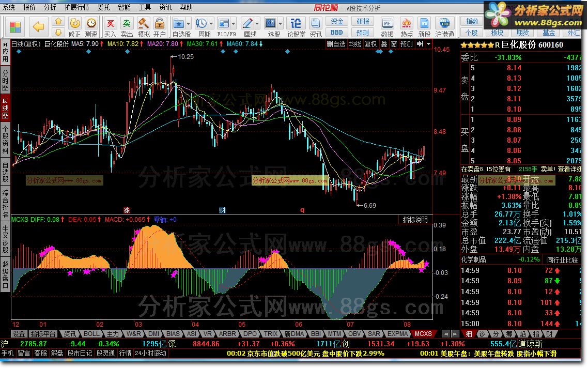Toggle 均线 moving average display
The height and width of the screenshot is (368, 588).
coord(354,44)
